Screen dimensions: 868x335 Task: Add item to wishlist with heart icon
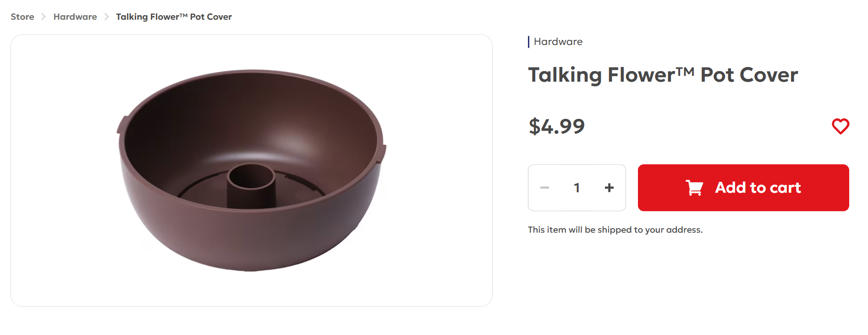(841, 126)
